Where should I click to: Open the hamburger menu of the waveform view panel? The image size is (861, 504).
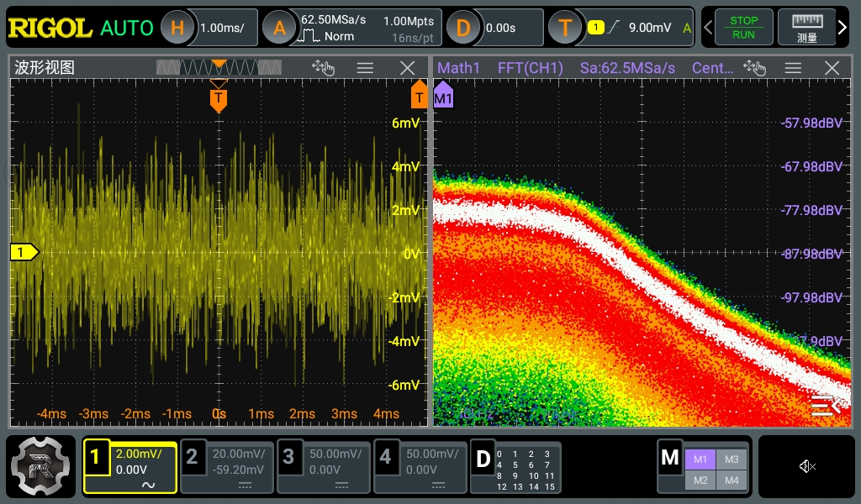(365, 67)
